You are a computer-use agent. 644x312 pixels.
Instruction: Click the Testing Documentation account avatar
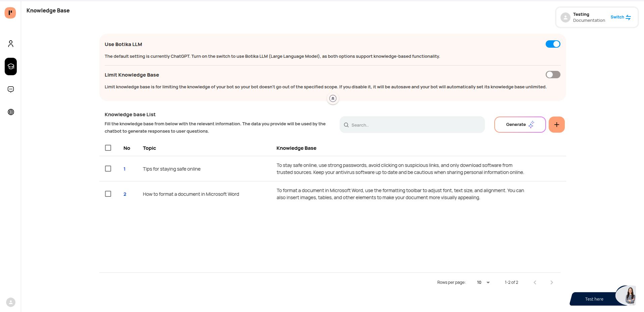[565, 17]
